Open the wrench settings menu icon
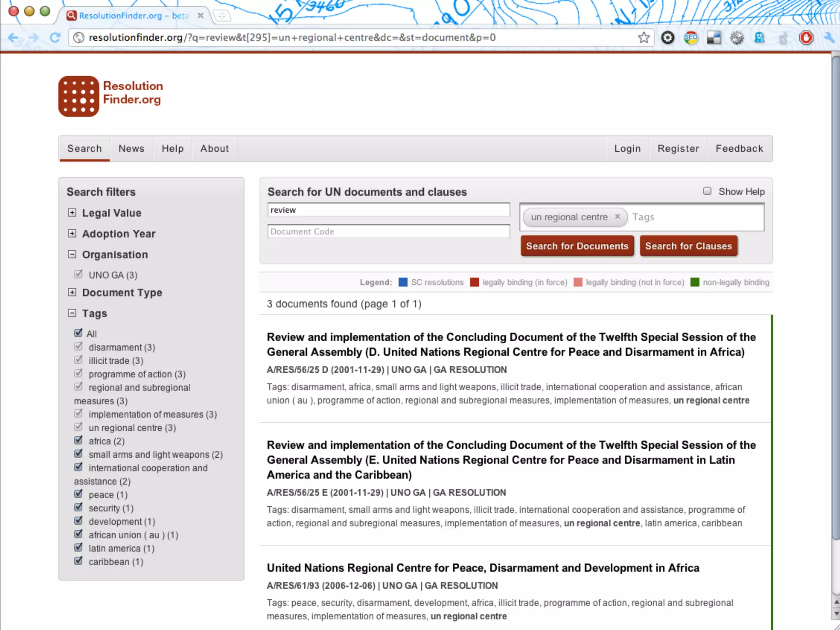The width and height of the screenshot is (840, 630). click(x=829, y=38)
